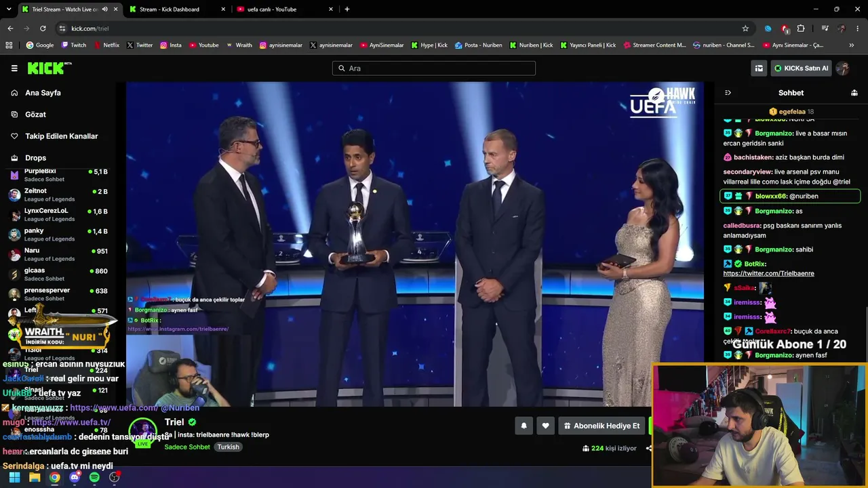Open the Twitch bookmark
The image size is (868, 488).
[x=74, y=45]
